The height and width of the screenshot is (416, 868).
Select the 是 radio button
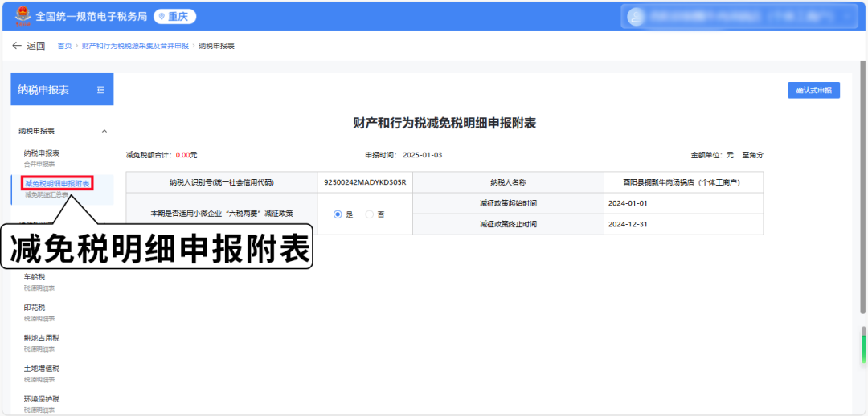tap(338, 214)
